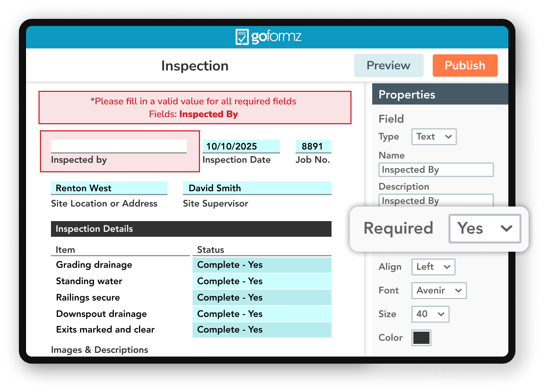Publish the Inspection form
This screenshot has width=544, height=392.
coord(465,65)
